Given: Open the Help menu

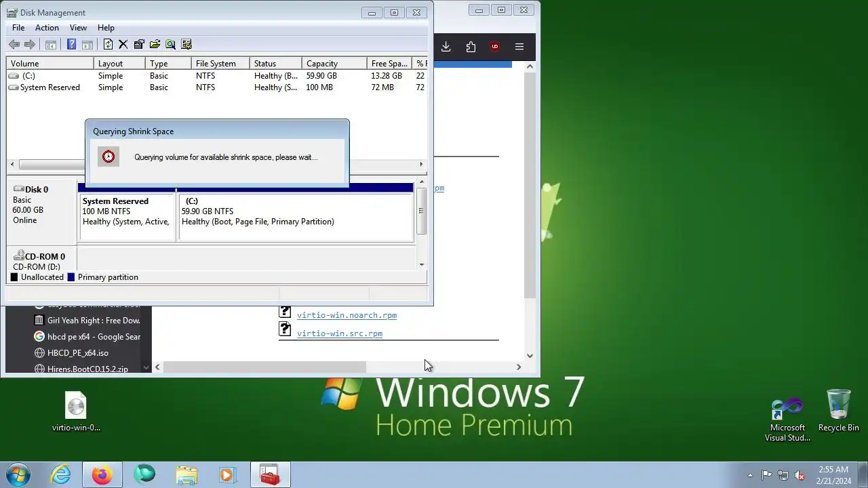Looking at the screenshot, I should pos(106,28).
